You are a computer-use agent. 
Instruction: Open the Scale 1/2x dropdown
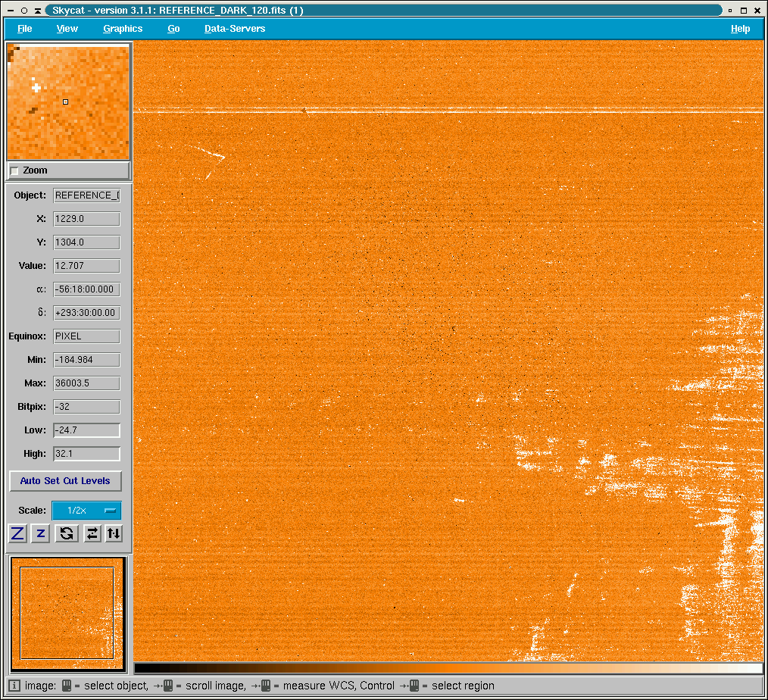pyautogui.click(x=86, y=511)
